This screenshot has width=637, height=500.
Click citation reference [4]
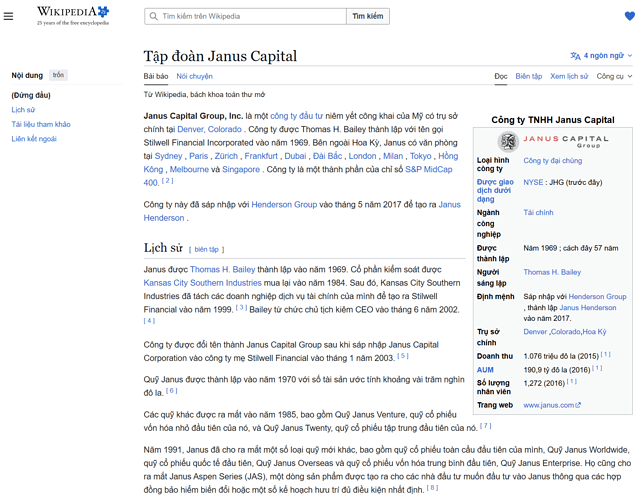pyautogui.click(x=149, y=320)
